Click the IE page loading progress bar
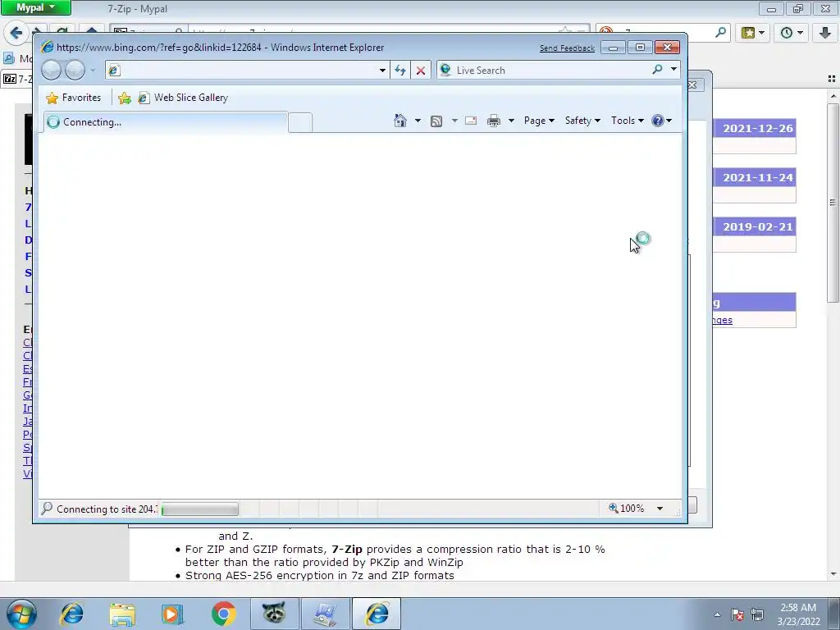Viewport: 840px width, 630px height. pyautogui.click(x=200, y=509)
